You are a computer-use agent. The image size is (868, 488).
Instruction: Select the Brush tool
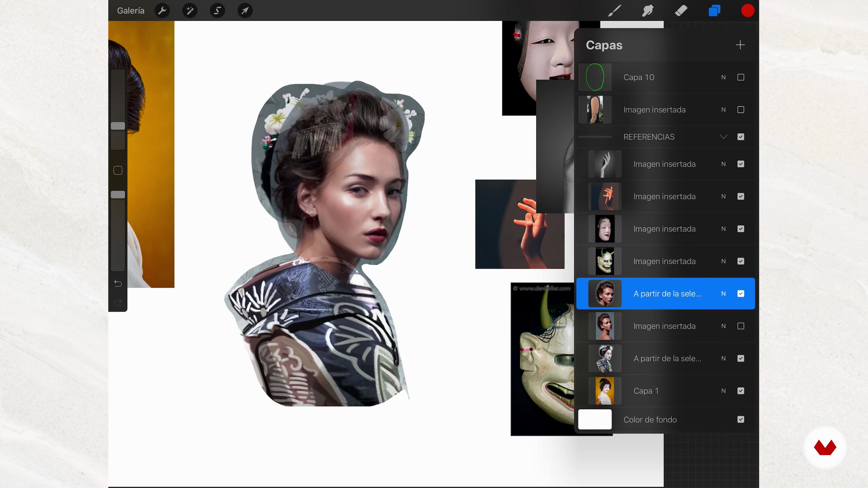click(x=615, y=11)
